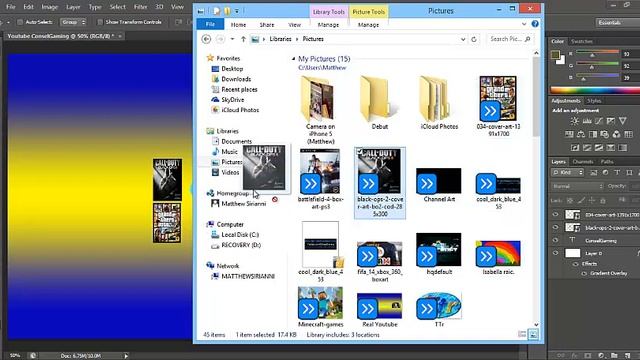Add a Black & White adjustment
Screen dimensions: 640x360
pos(593,134)
